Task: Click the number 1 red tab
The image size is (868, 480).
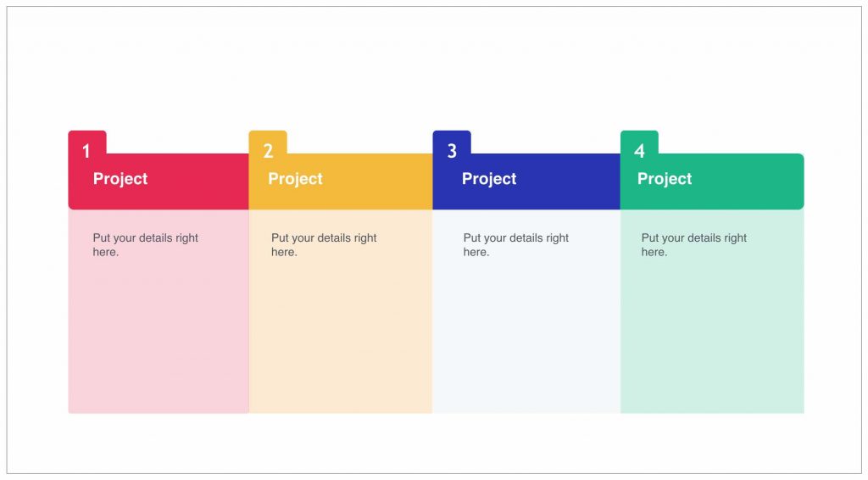Action: pyautogui.click(x=87, y=142)
